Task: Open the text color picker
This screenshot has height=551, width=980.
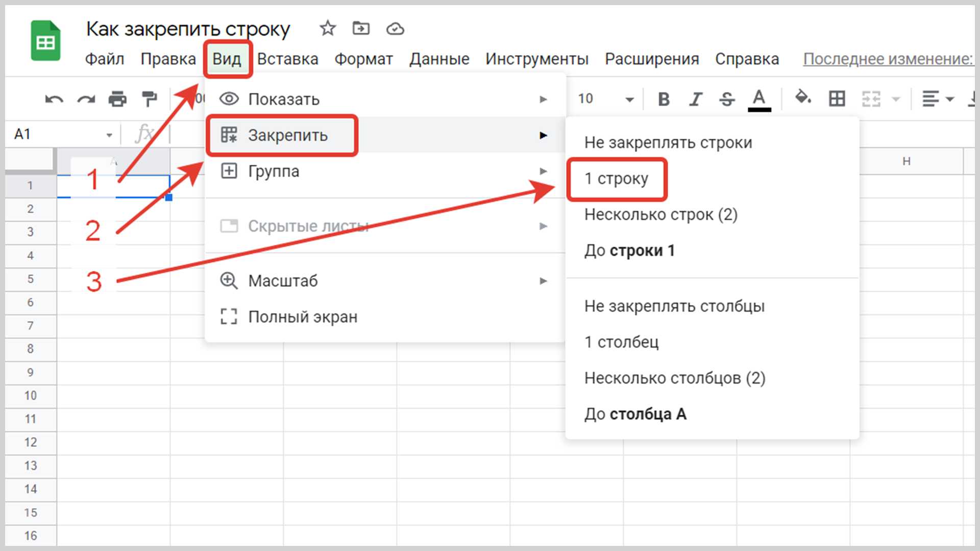Action: (759, 99)
